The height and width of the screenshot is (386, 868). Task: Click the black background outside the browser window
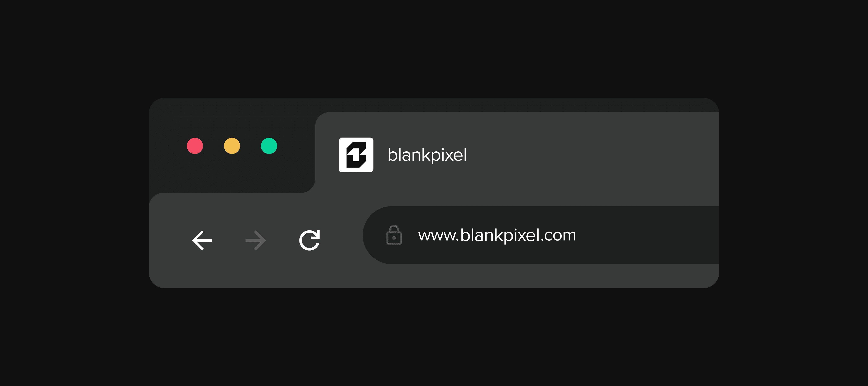434,337
